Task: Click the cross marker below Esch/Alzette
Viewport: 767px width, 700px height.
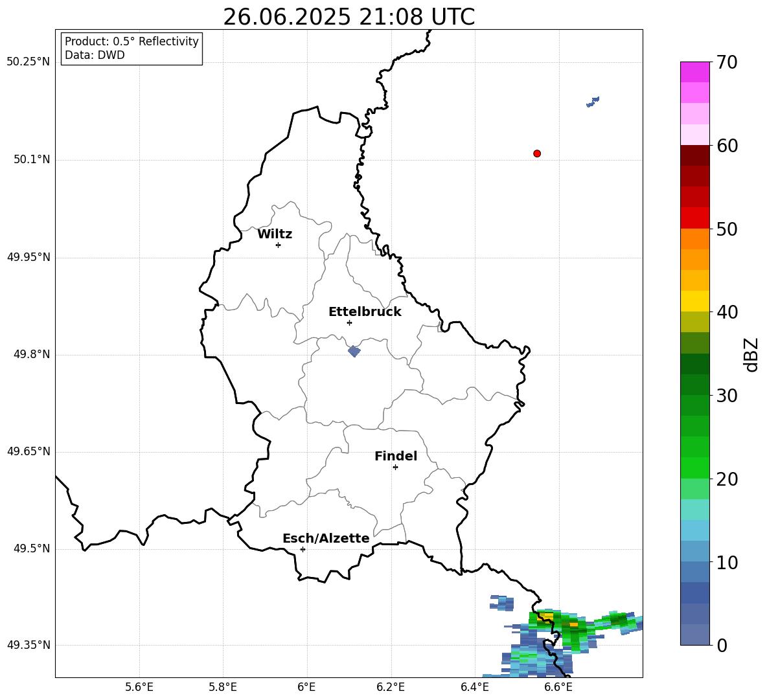Action: click(x=303, y=549)
